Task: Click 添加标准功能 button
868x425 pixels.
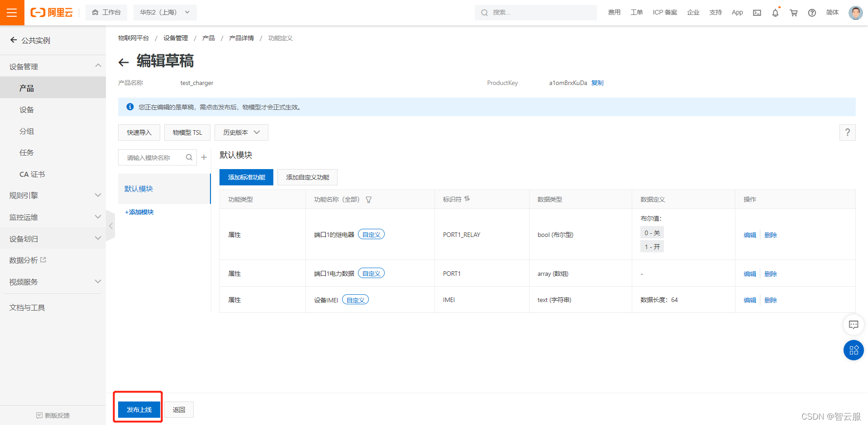Action: tap(247, 177)
